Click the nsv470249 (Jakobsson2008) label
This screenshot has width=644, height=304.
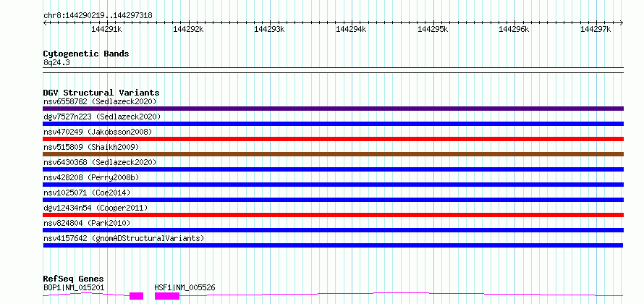(x=98, y=132)
